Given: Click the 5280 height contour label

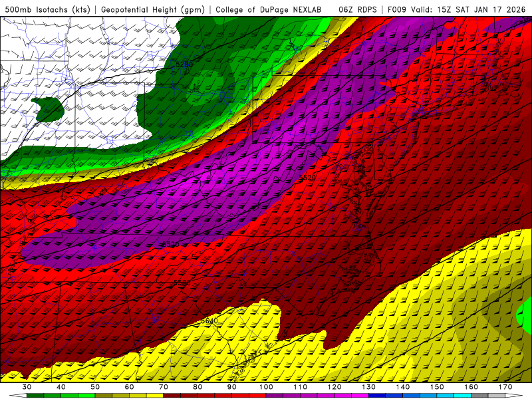Looking at the screenshot, I should [x=184, y=64].
